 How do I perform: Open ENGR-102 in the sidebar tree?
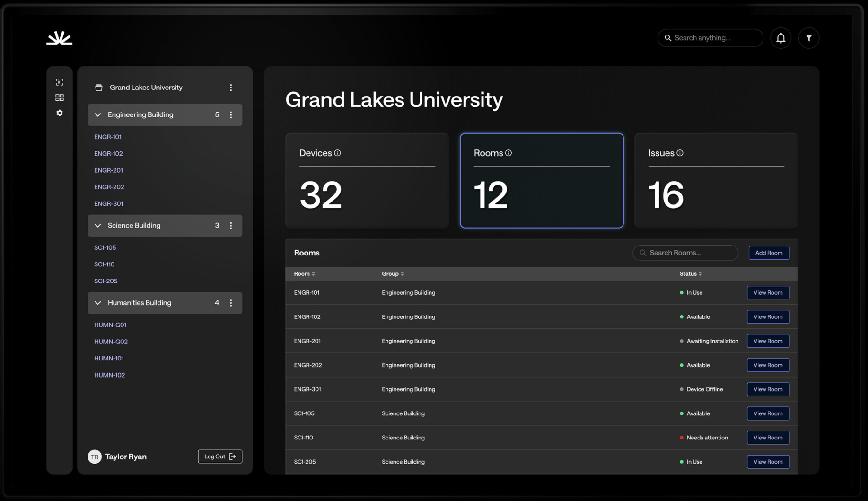coord(108,153)
